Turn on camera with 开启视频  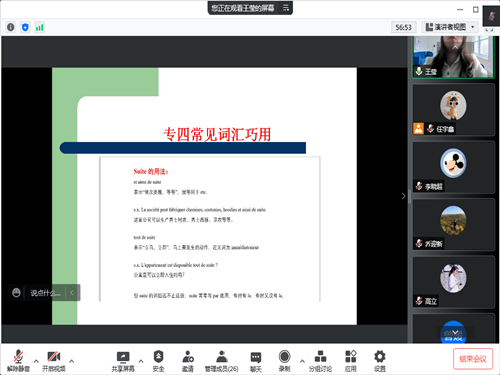(54, 360)
